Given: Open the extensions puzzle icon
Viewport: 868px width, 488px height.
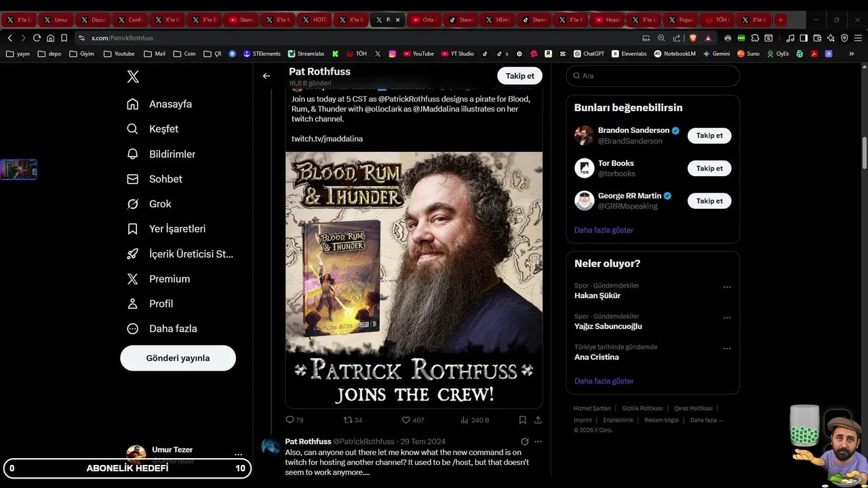Looking at the screenshot, I should coord(755,38).
